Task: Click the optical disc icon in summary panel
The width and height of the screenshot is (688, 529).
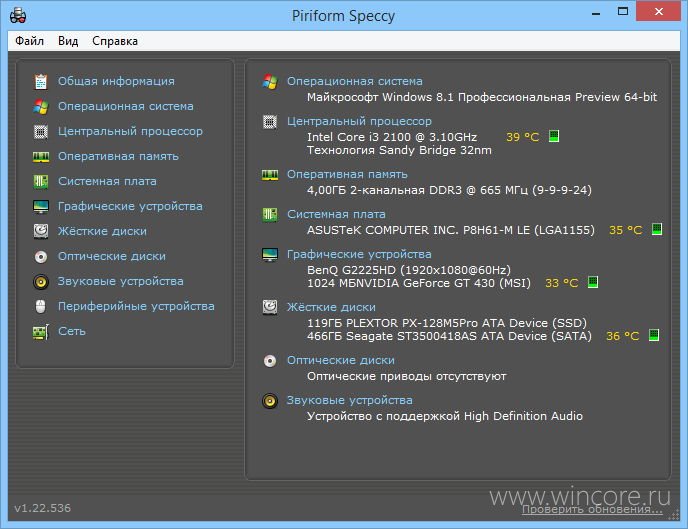Action: point(270,361)
